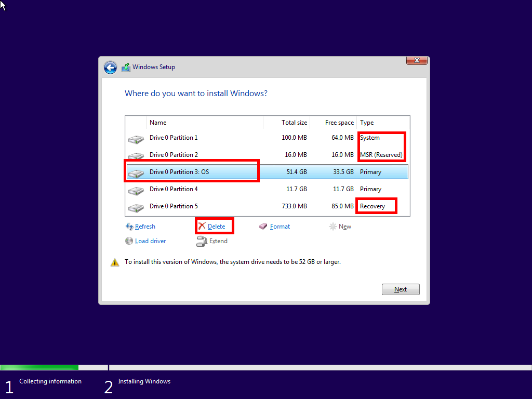Click the Extend link
Screen dimensions: 532x399
click(218, 241)
